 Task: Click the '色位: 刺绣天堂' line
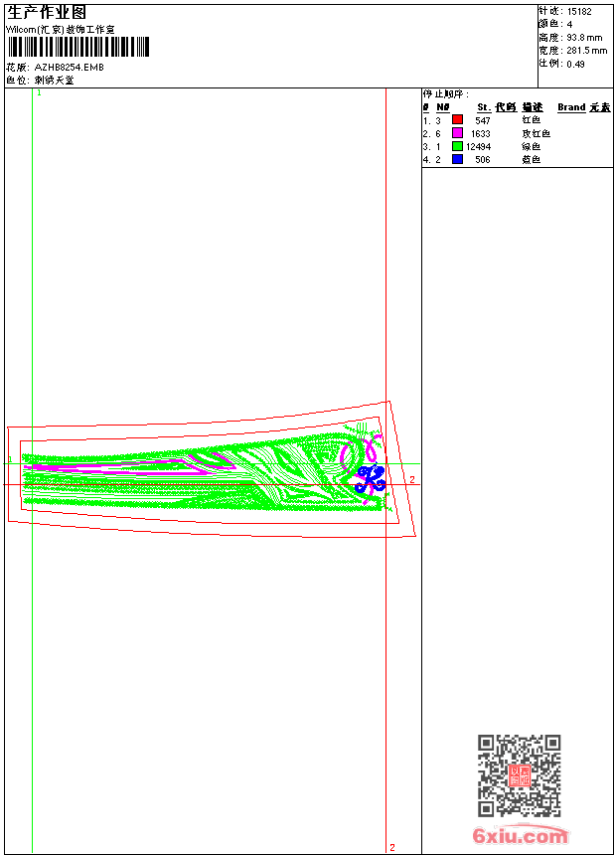[40, 81]
